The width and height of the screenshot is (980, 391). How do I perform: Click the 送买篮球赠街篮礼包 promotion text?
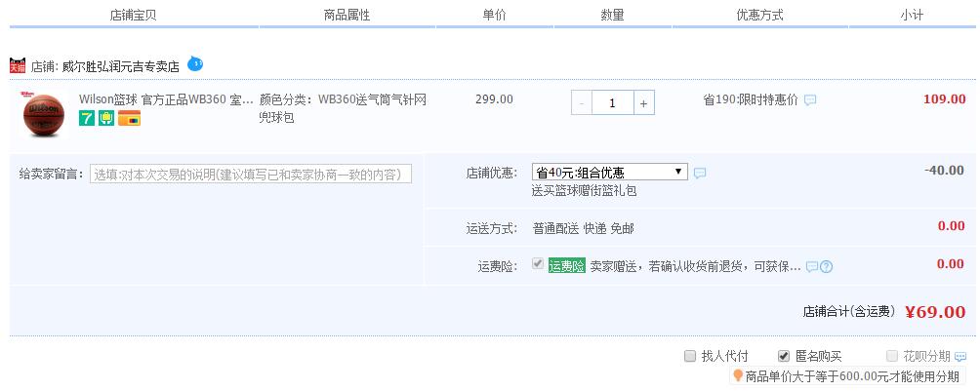(x=585, y=190)
